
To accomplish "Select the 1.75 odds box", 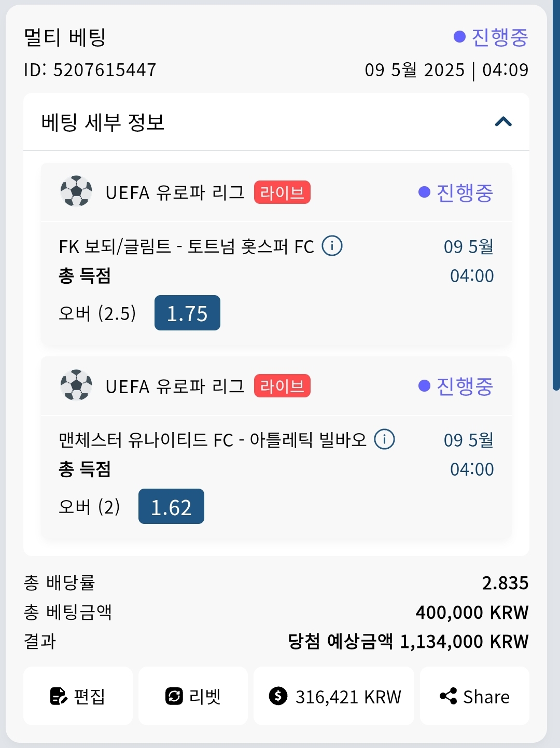I will [187, 313].
